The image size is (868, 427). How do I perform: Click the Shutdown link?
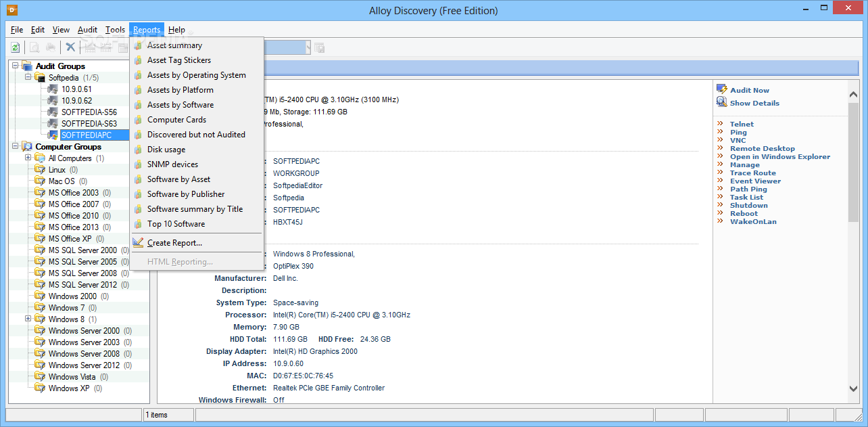coord(749,205)
